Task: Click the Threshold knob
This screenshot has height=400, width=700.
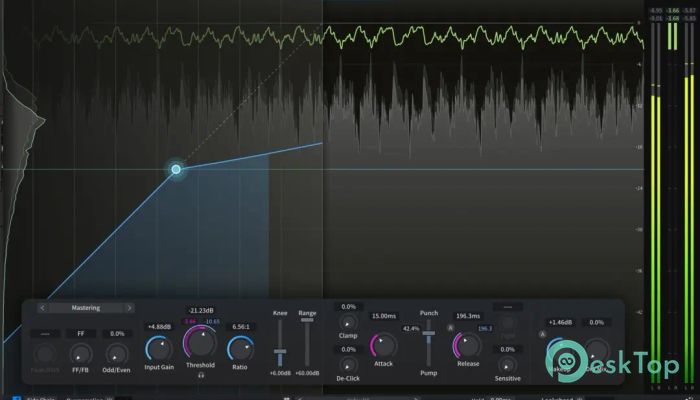Action: tap(199, 345)
